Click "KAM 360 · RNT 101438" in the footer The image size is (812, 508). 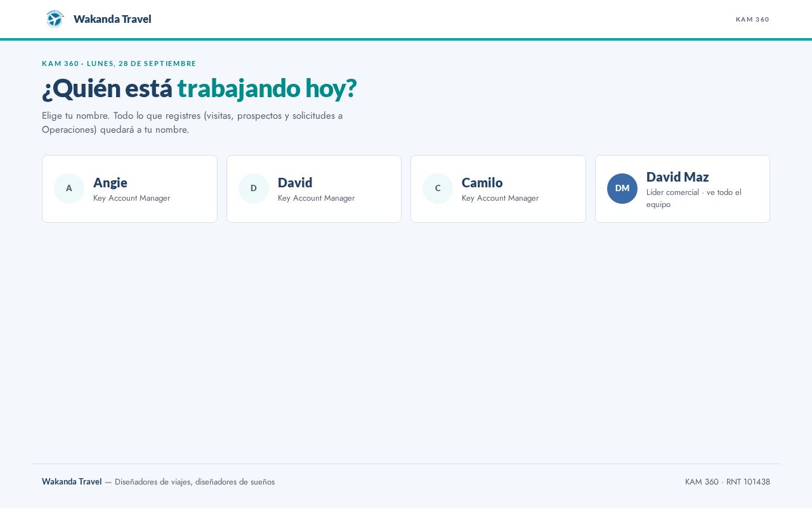[x=728, y=482]
